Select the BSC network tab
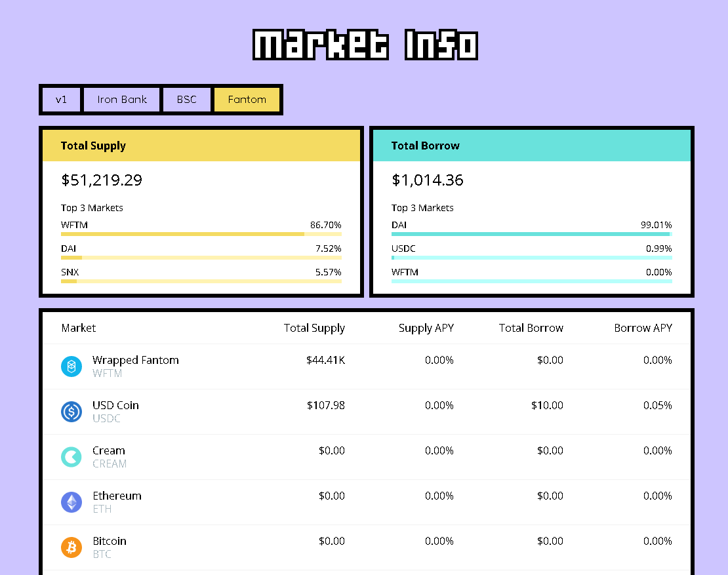This screenshot has width=728, height=575. pos(187,100)
